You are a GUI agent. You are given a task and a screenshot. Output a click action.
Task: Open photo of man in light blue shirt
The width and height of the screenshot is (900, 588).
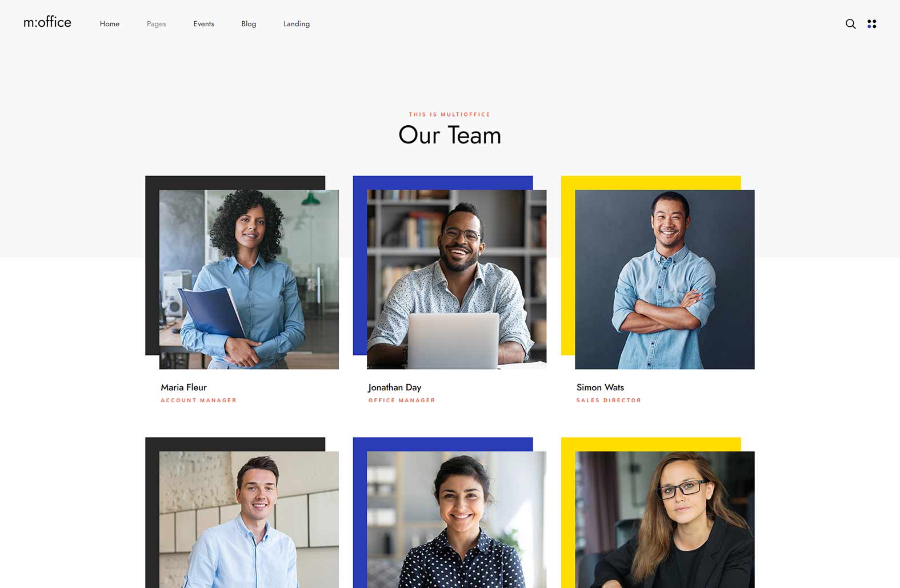(x=249, y=519)
